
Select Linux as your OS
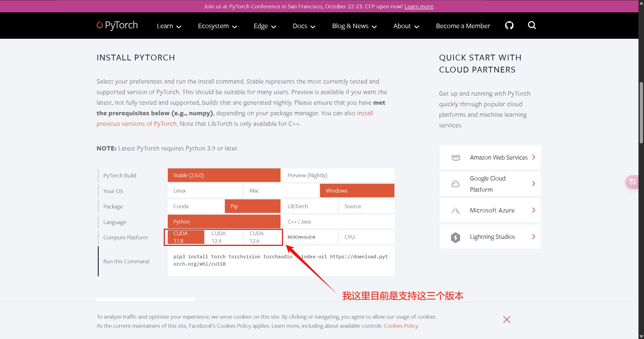tap(205, 191)
